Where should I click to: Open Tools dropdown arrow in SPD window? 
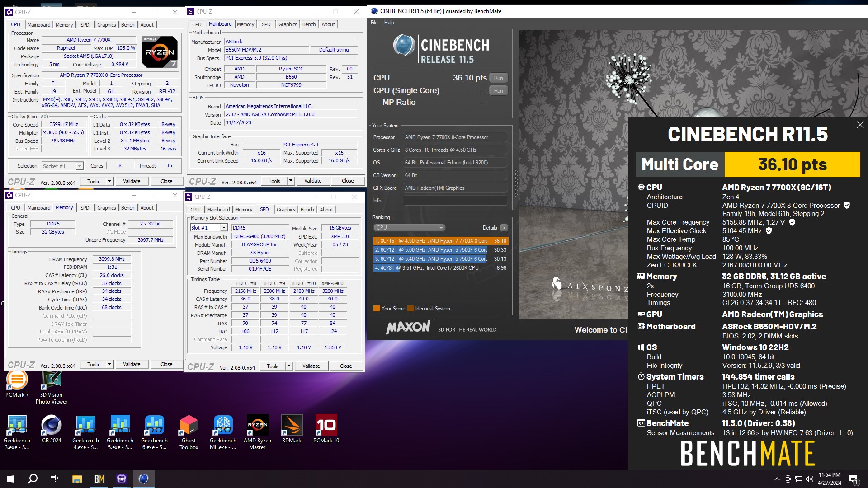(x=289, y=366)
